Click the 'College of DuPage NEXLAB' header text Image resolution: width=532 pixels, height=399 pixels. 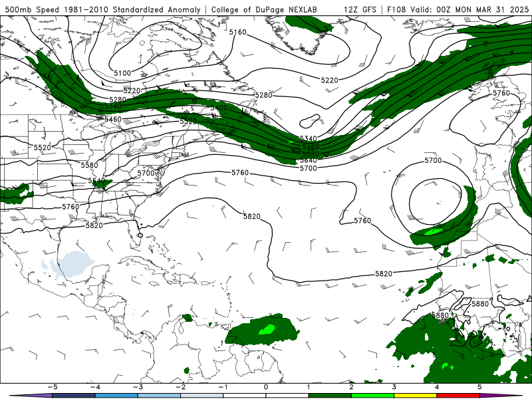[x=264, y=9]
